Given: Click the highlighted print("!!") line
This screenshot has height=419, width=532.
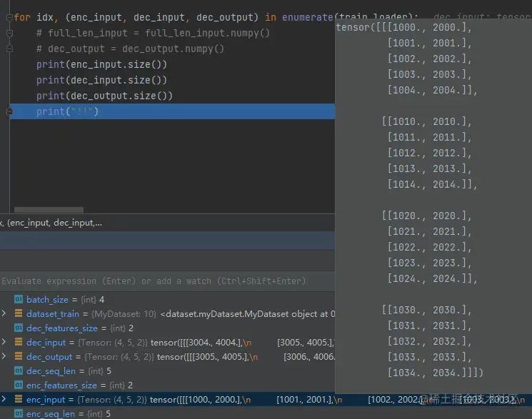Looking at the screenshot, I should 172,111.
